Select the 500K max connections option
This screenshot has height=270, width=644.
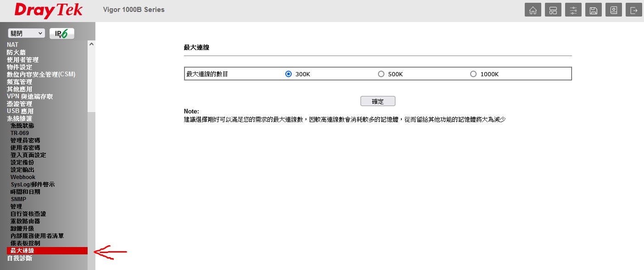(381, 74)
